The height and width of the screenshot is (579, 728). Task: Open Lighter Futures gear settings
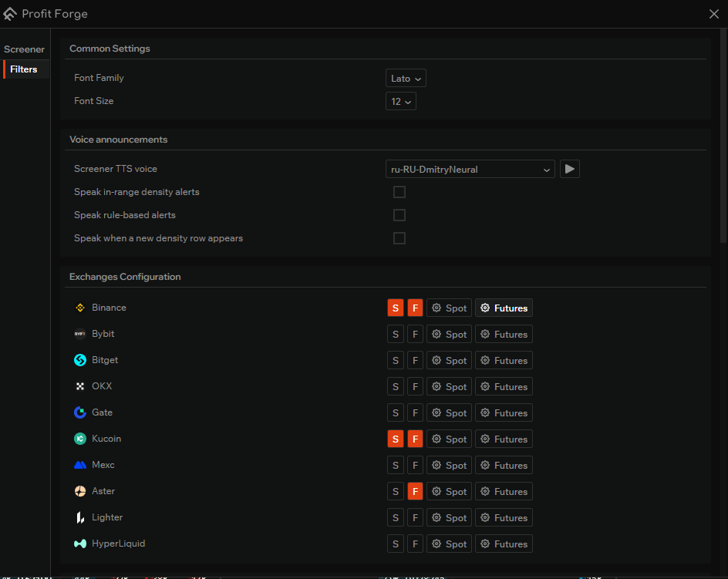(504, 518)
